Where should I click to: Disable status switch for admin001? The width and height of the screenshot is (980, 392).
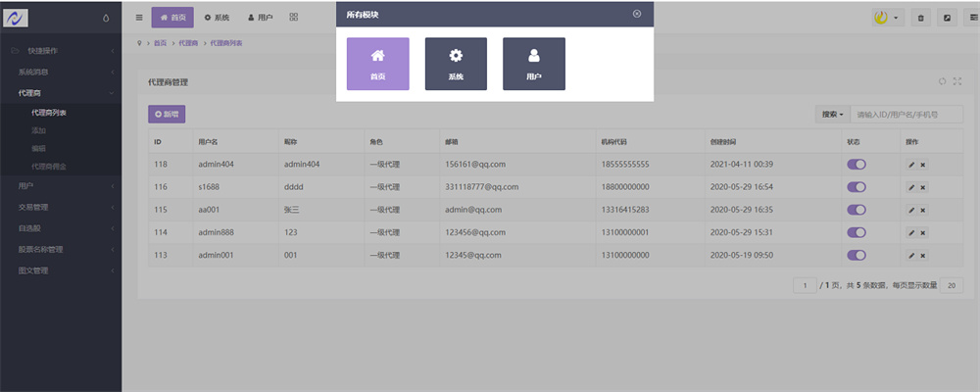click(857, 255)
